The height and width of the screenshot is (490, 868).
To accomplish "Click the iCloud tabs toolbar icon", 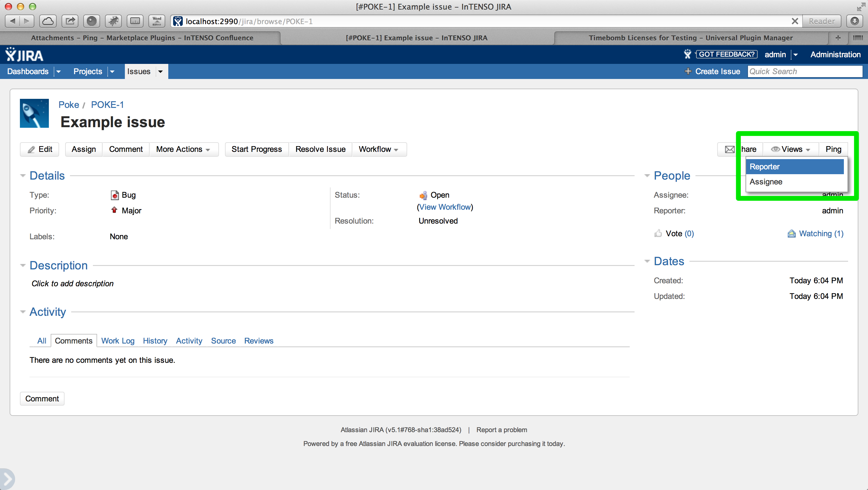I will (48, 21).
